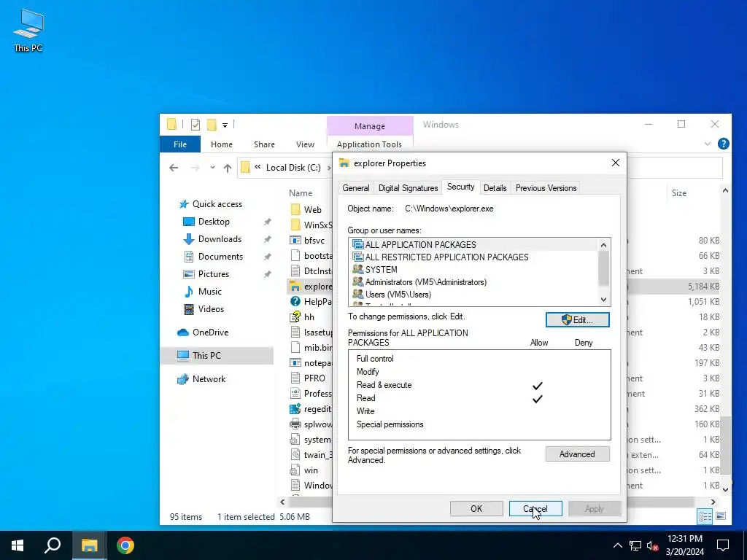
Task: Click the Manage contextual tab
Action: [x=370, y=126]
